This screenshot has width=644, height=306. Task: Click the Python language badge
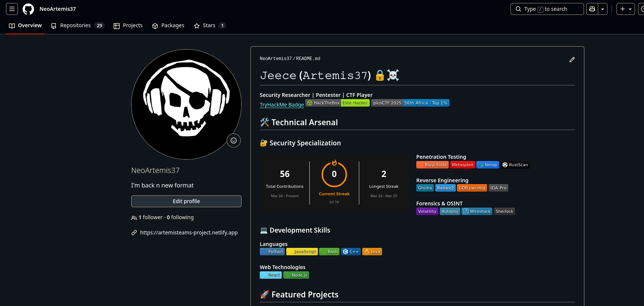coord(272,252)
